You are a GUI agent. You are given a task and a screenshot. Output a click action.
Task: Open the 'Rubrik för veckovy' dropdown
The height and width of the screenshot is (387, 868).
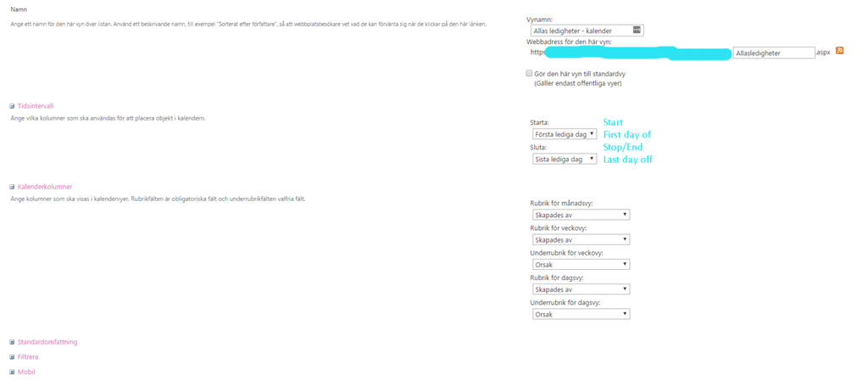pyautogui.click(x=580, y=239)
